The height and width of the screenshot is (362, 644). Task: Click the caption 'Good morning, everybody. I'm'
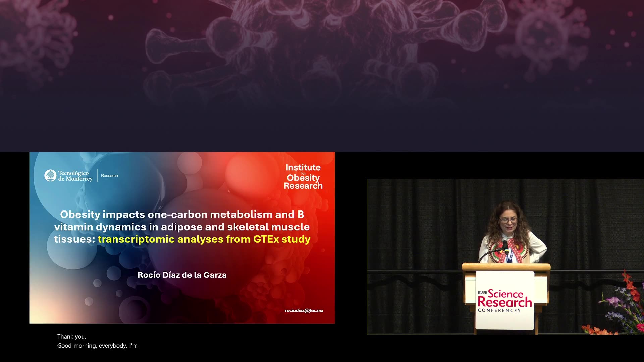97,346
